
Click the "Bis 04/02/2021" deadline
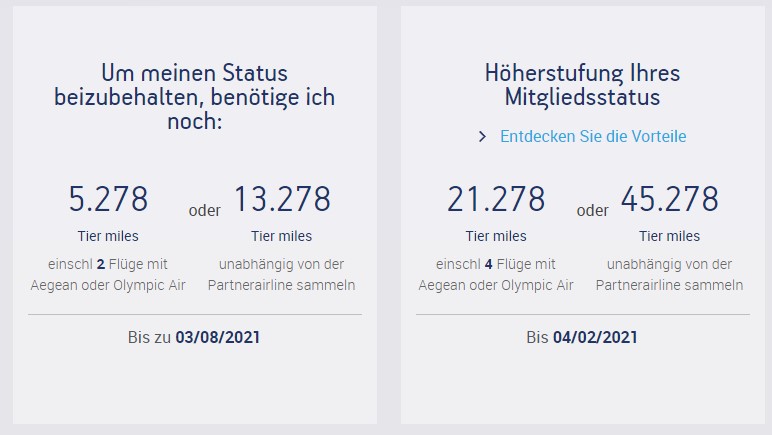pyautogui.click(x=582, y=337)
